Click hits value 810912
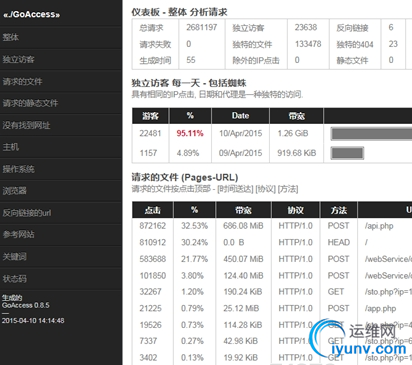Screen dimensions: 412x365 [153, 242]
